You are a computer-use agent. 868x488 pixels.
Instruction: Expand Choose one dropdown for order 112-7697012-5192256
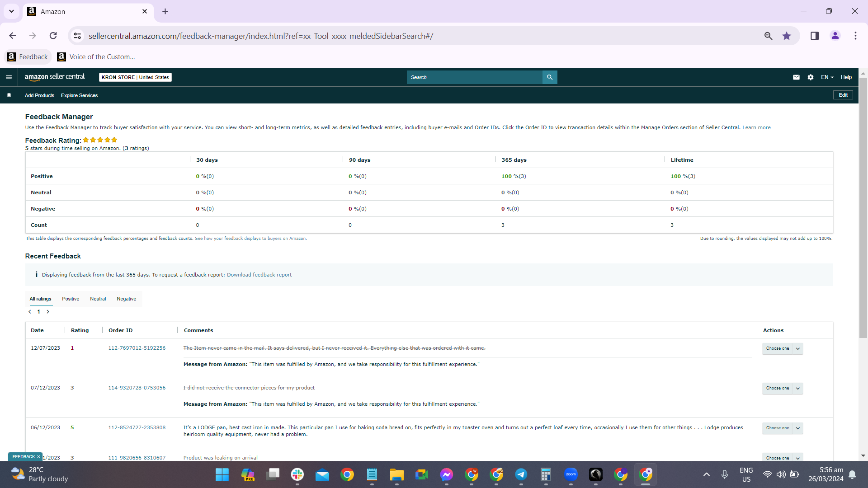[x=782, y=348]
